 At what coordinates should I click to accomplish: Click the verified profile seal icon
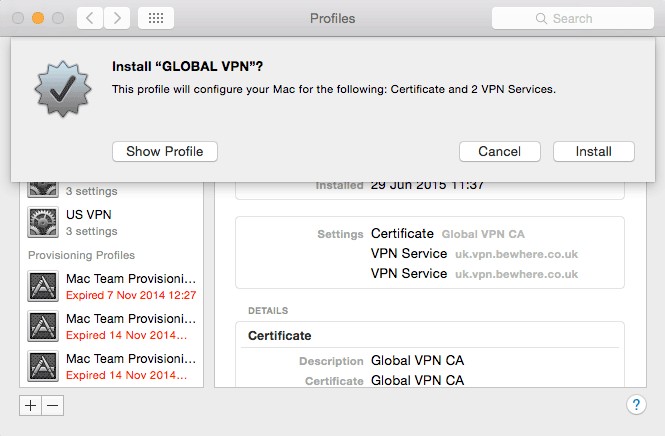63,88
